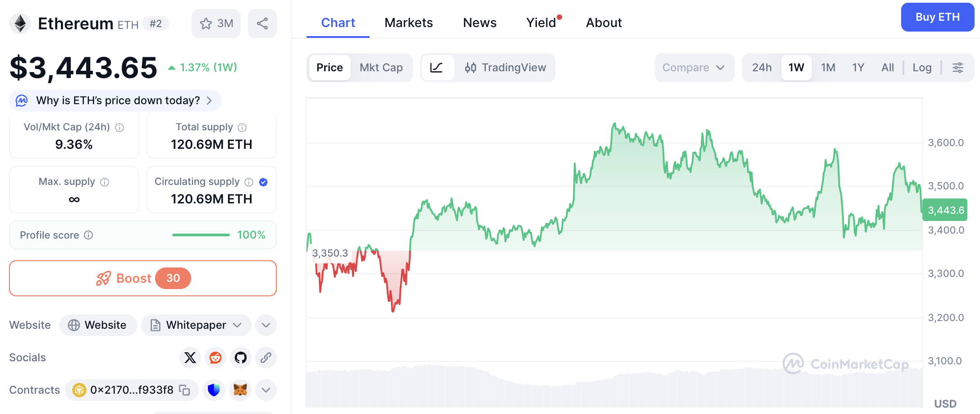Image resolution: width=980 pixels, height=414 pixels.
Task: Open 'Why is ETH's price down today?'
Action: pos(115,101)
